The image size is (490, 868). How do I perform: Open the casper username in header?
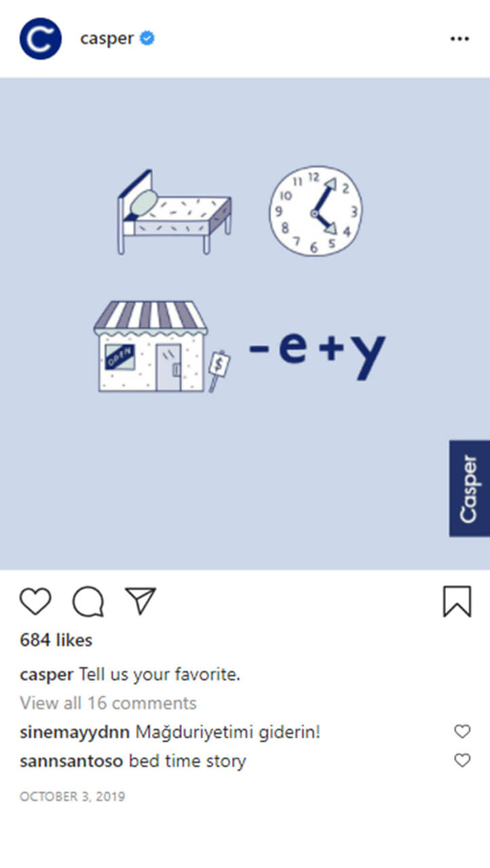point(107,39)
